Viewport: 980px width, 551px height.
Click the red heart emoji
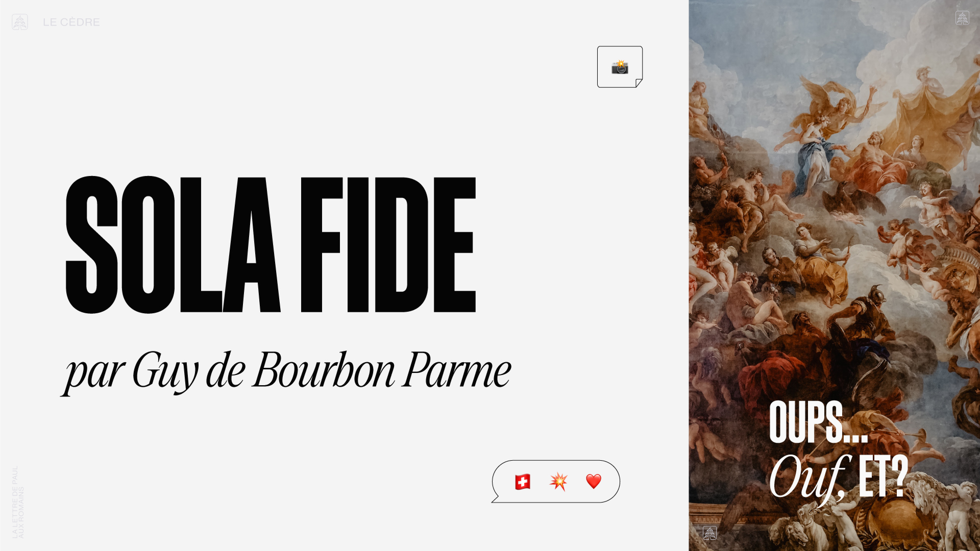pyautogui.click(x=594, y=481)
